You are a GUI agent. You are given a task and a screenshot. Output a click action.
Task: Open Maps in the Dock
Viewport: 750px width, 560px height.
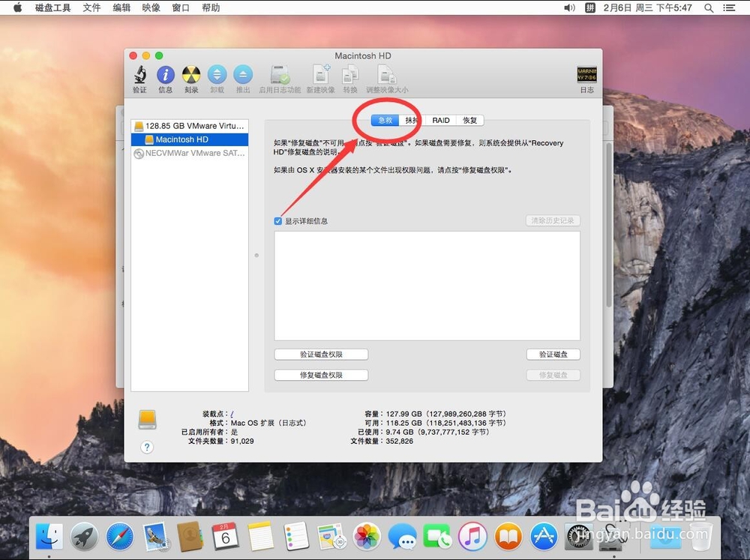[x=331, y=536]
